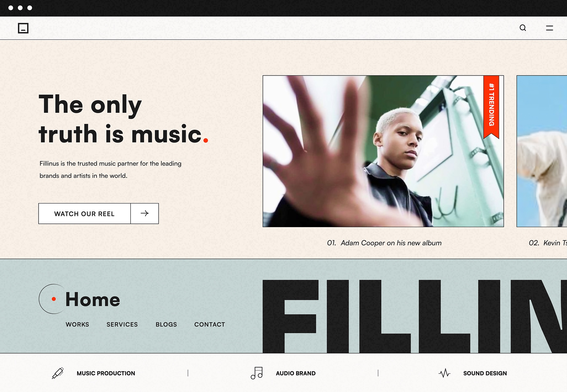Click the arrow beside Watch Our Reel

click(145, 213)
